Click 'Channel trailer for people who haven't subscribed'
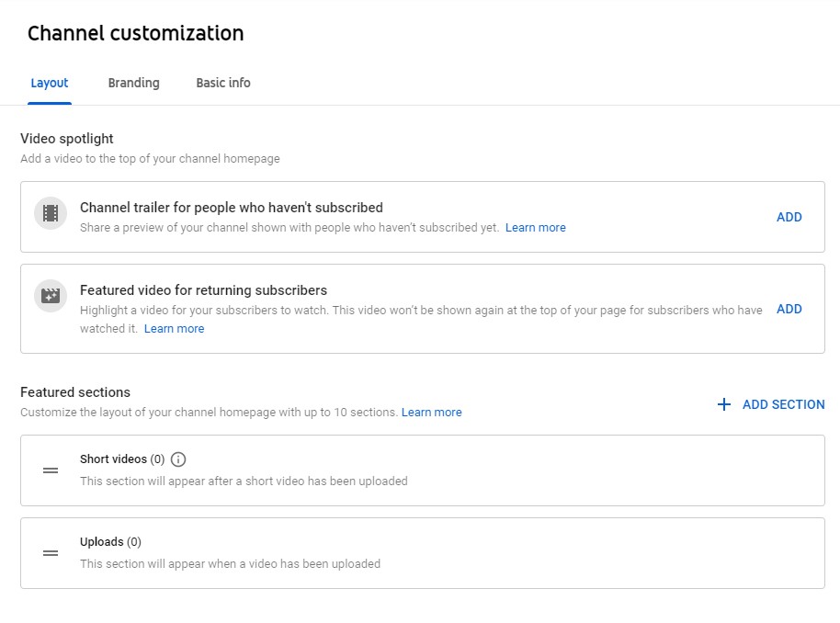Screen dimensions: 840x623 [x=232, y=208]
